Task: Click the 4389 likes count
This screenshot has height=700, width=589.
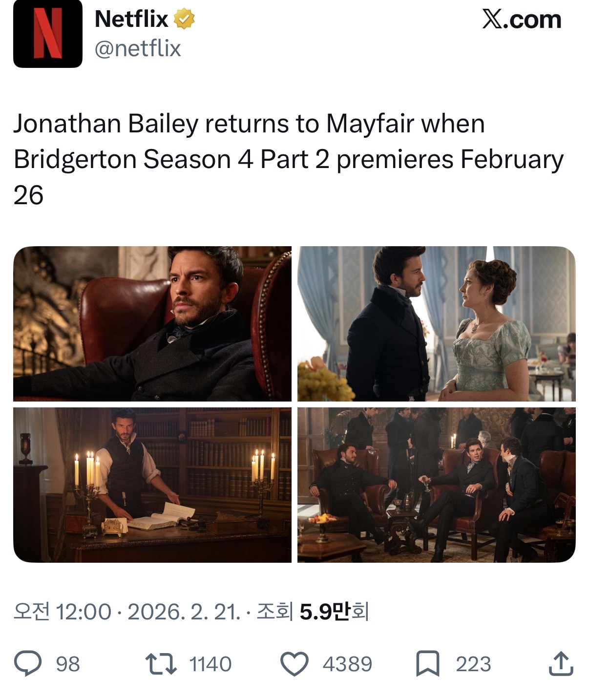Action: [x=347, y=664]
